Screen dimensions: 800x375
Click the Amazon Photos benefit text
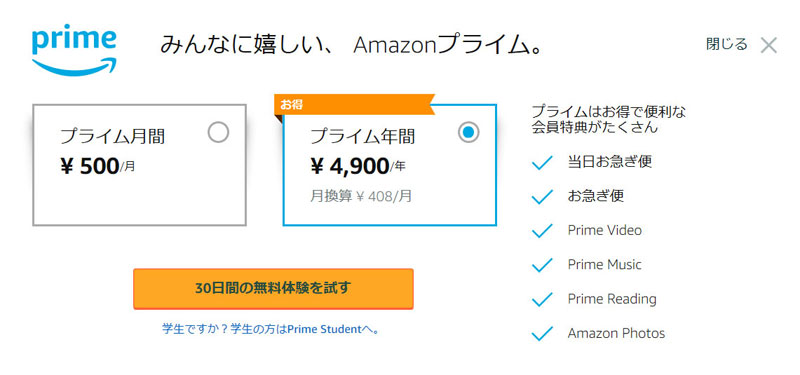[x=616, y=334]
